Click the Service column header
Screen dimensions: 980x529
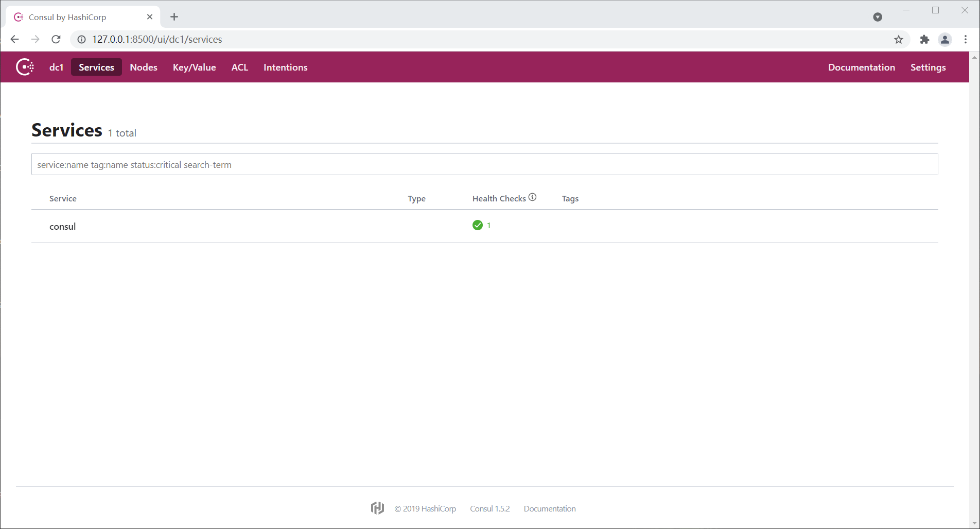[x=63, y=199]
